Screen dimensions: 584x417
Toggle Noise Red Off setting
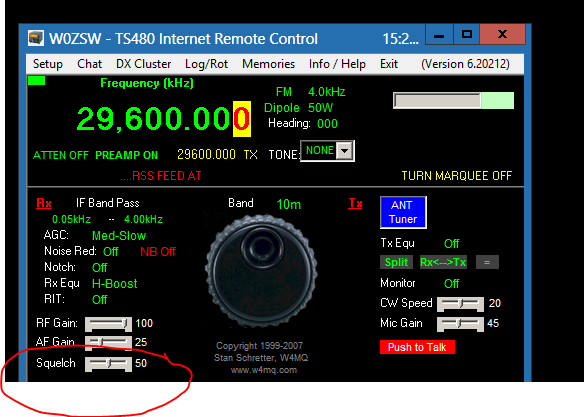111,252
